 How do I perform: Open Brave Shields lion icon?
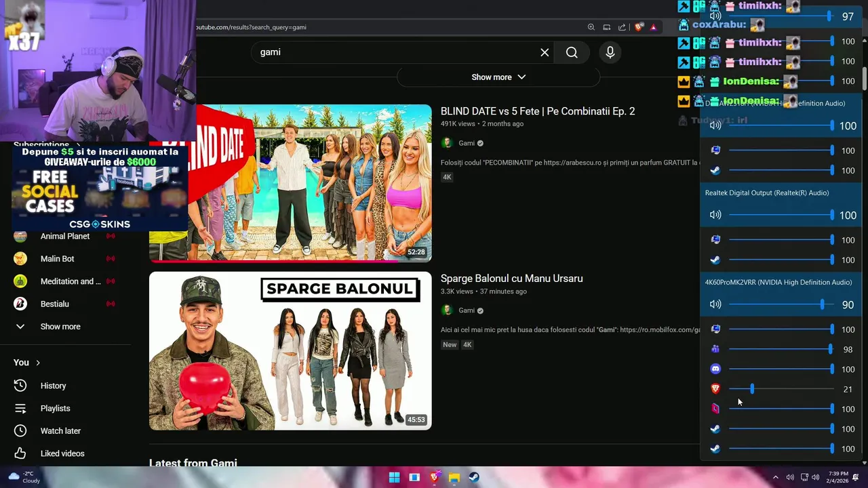click(639, 27)
